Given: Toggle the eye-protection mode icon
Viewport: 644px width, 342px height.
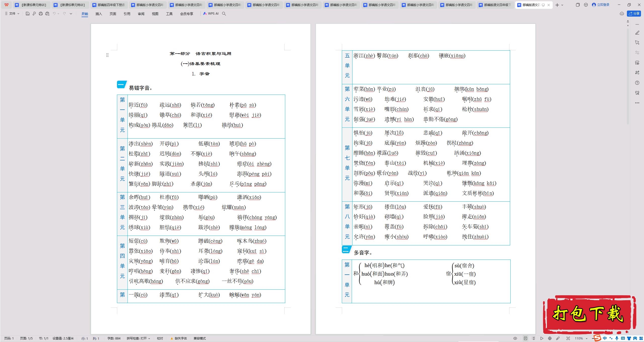Looking at the screenshot, I should pos(515,338).
